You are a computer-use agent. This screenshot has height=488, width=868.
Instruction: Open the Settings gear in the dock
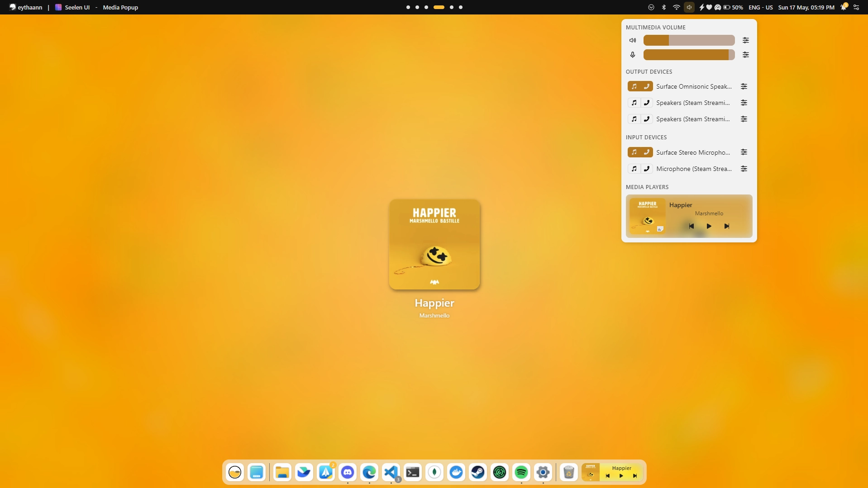(x=543, y=472)
